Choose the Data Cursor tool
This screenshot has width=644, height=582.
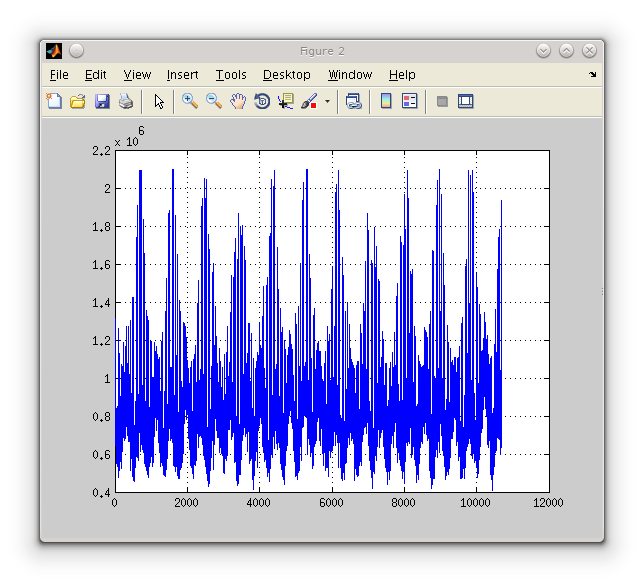click(286, 101)
